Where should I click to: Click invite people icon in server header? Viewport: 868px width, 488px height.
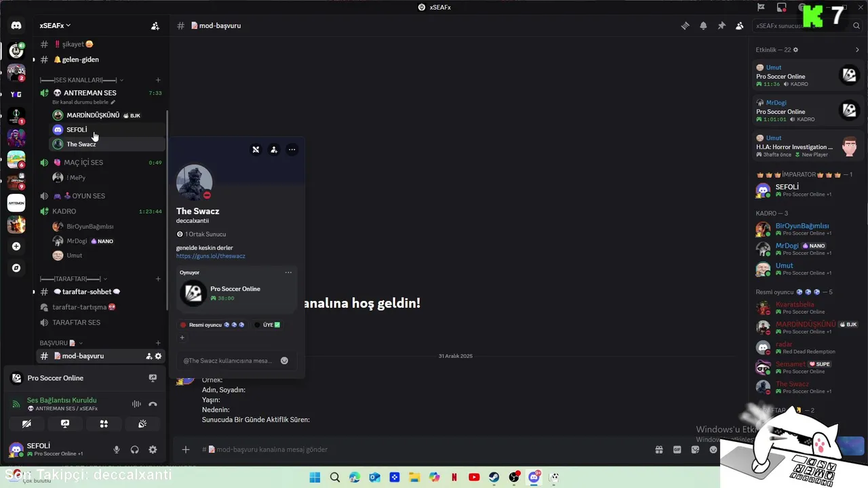click(155, 26)
